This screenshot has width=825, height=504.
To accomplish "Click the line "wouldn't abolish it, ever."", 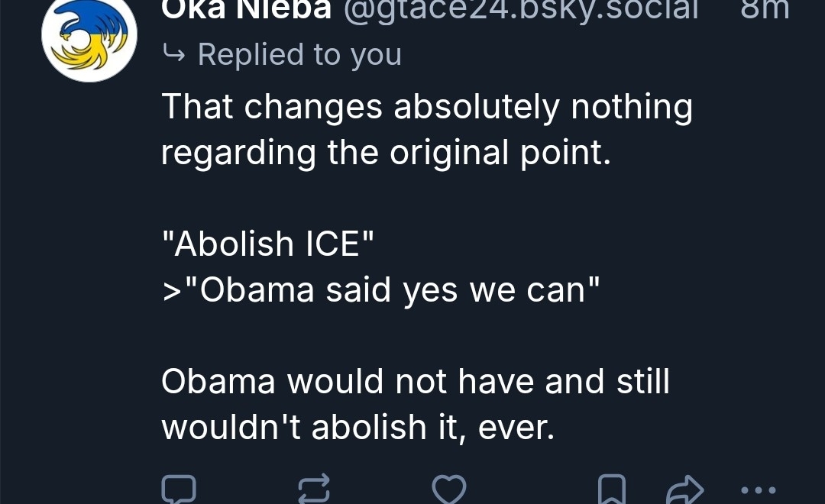I will (357, 428).
